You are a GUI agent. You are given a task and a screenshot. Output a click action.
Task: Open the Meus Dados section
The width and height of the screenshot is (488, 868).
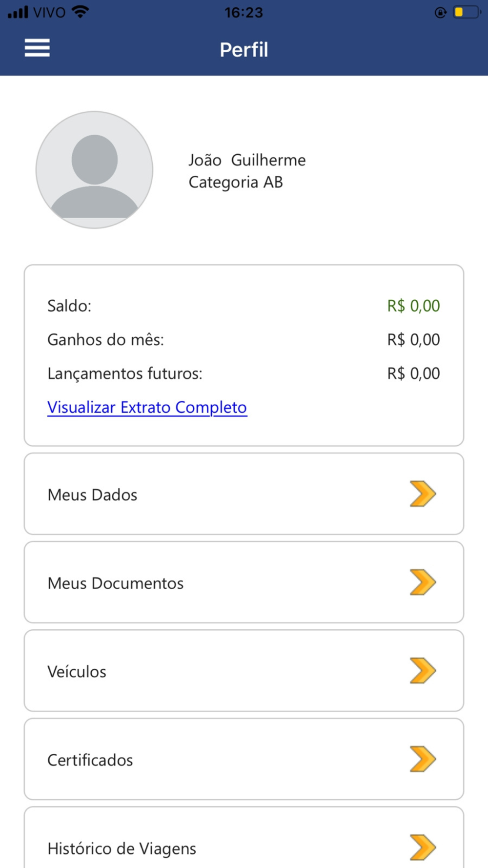[92, 495]
